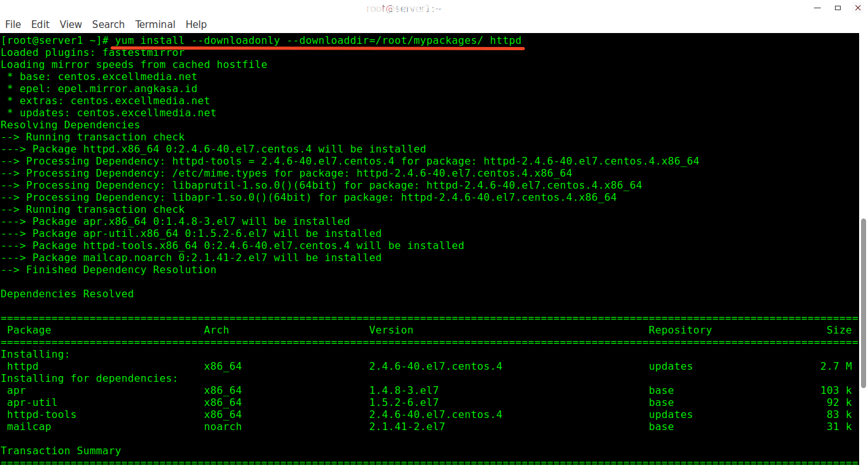Open the Help menu
Image resolution: width=868 pixels, height=465 pixels.
tap(196, 24)
